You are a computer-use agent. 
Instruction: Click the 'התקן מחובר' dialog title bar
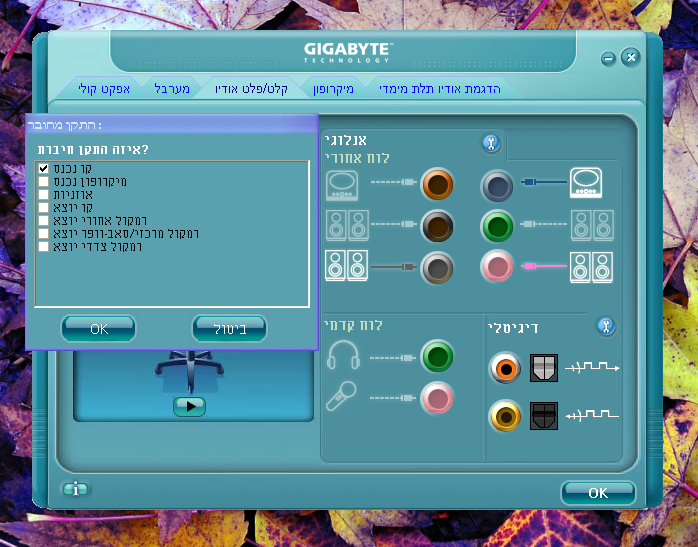click(x=172, y=125)
